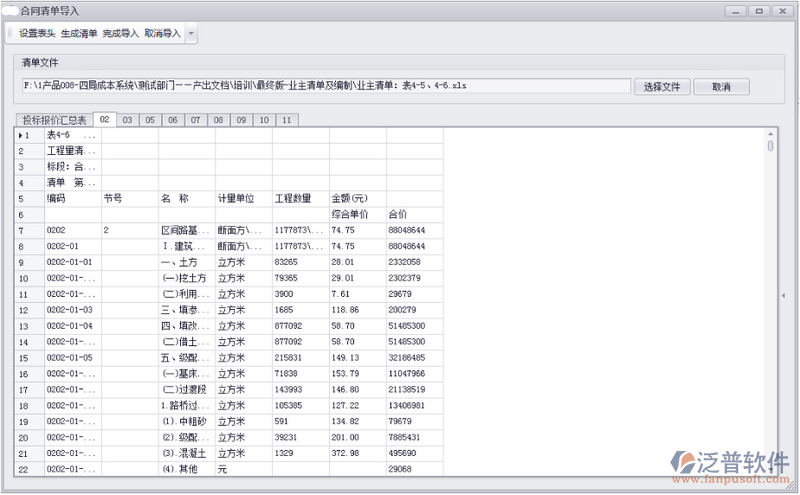Open the toolbar overflow dropdown arrow
Screen dimensions: 800x495
point(191,34)
